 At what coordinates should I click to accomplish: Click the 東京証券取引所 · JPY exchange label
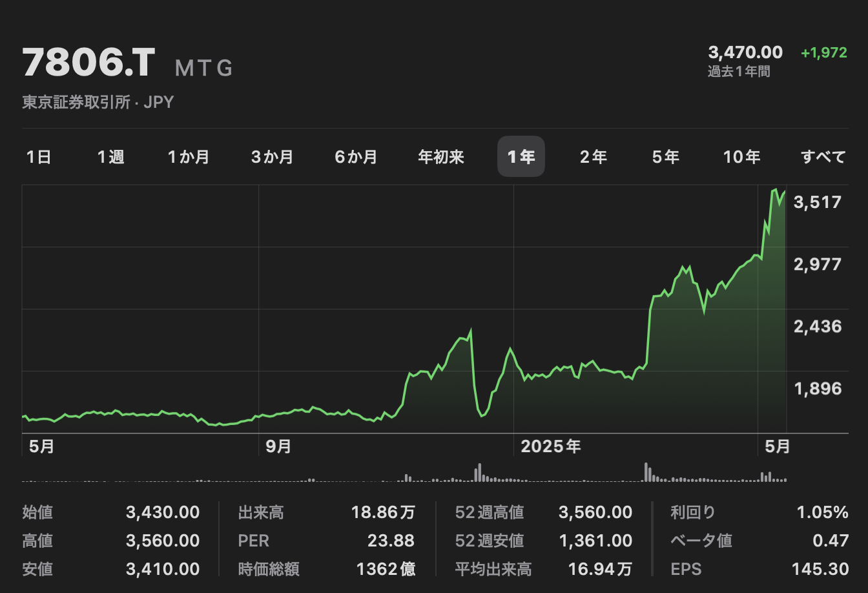pos(98,102)
